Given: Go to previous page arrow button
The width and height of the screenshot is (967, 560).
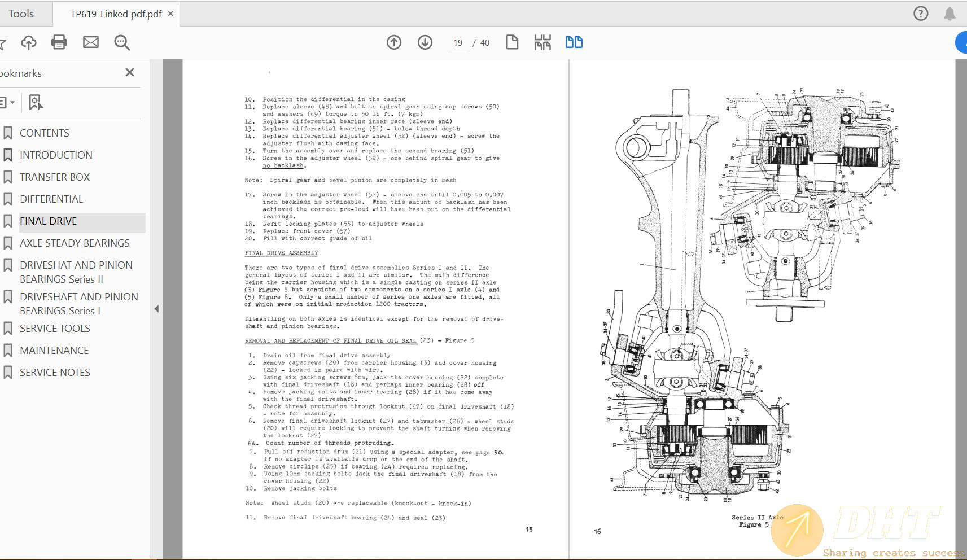Looking at the screenshot, I should pyautogui.click(x=394, y=42).
